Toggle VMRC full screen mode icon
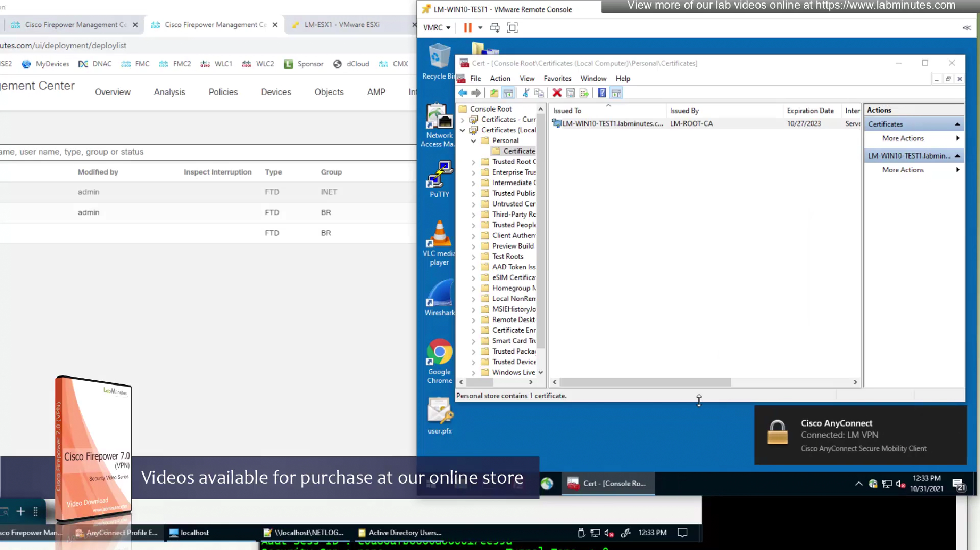 (512, 27)
